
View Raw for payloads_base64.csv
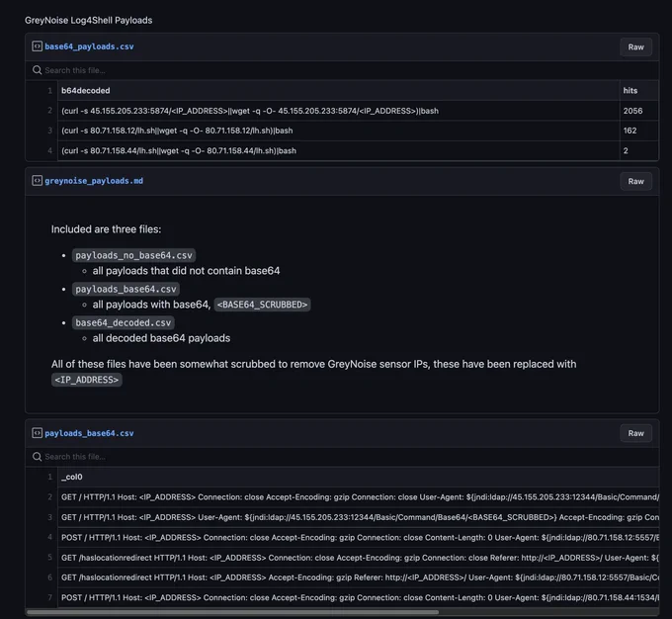(x=635, y=433)
